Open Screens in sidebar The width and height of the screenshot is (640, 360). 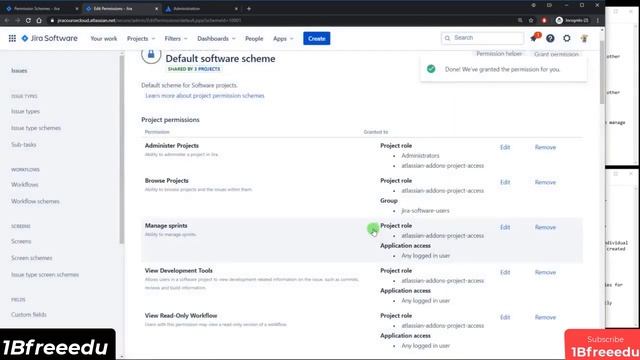[21, 242]
